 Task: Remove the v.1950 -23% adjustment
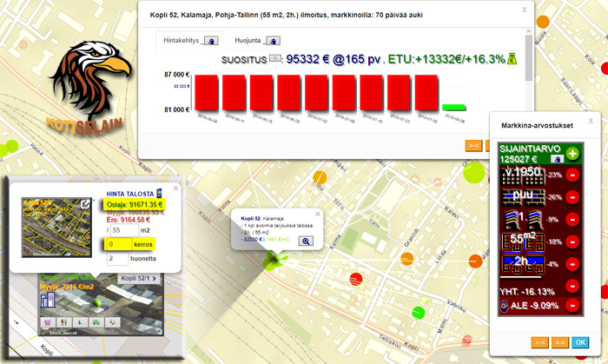pyautogui.click(x=572, y=175)
